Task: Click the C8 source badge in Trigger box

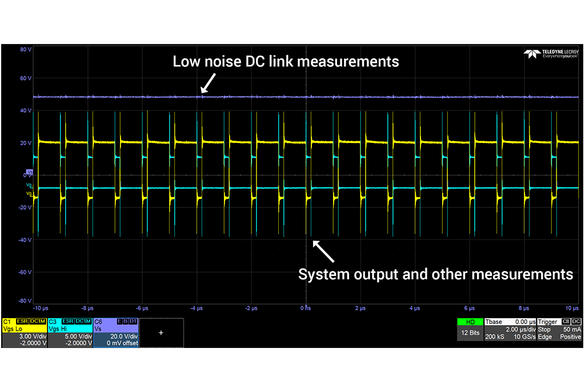Action: (567, 322)
